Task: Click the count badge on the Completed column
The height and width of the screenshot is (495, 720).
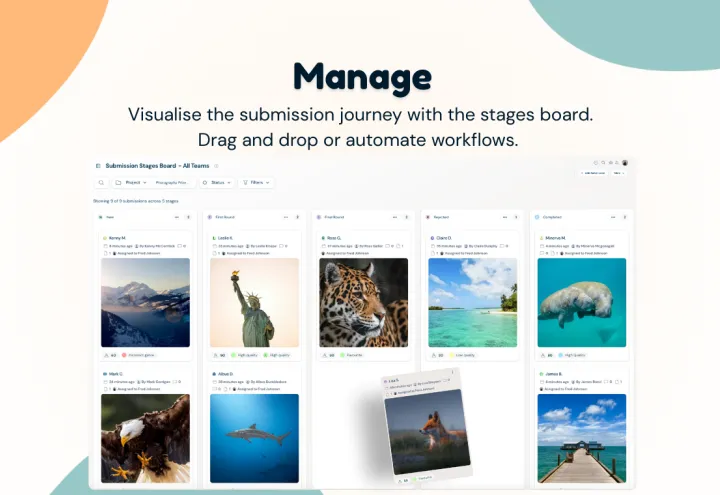Action: 624,217
